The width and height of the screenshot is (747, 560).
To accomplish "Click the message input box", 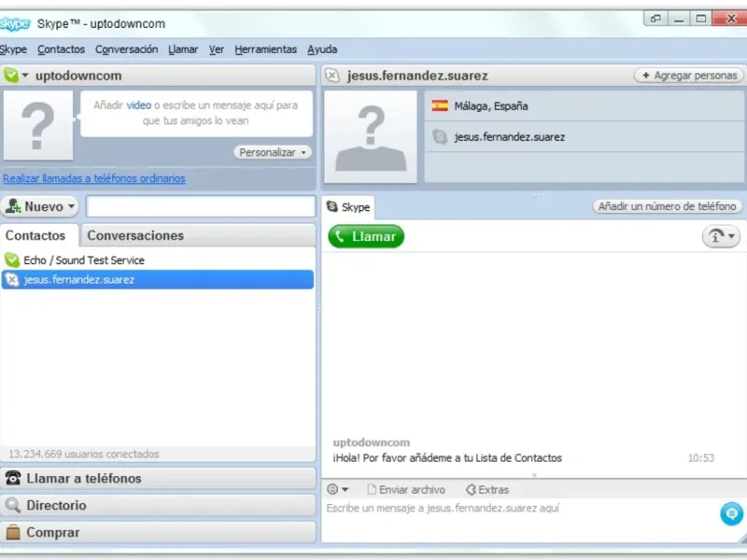I will click(522, 520).
